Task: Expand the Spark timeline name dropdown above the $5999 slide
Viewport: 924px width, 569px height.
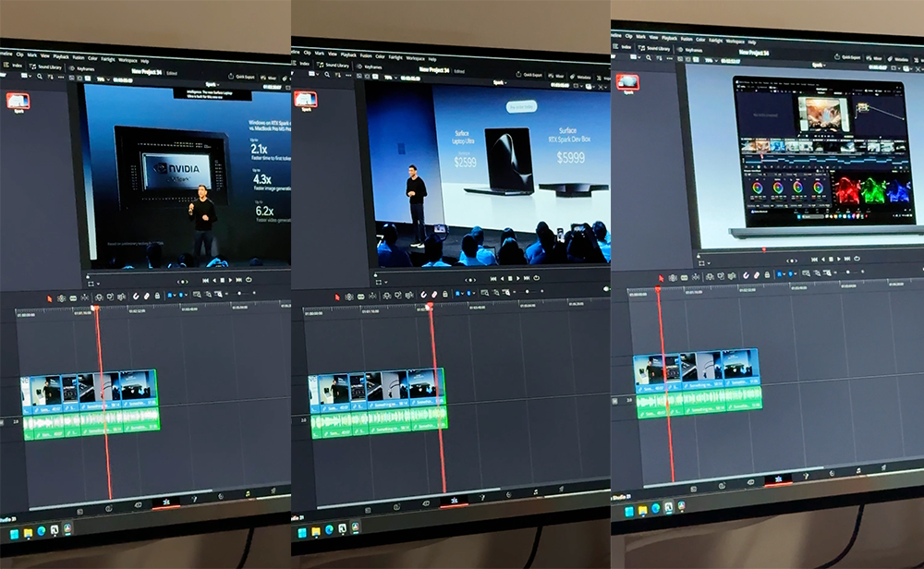Action: click(500, 82)
